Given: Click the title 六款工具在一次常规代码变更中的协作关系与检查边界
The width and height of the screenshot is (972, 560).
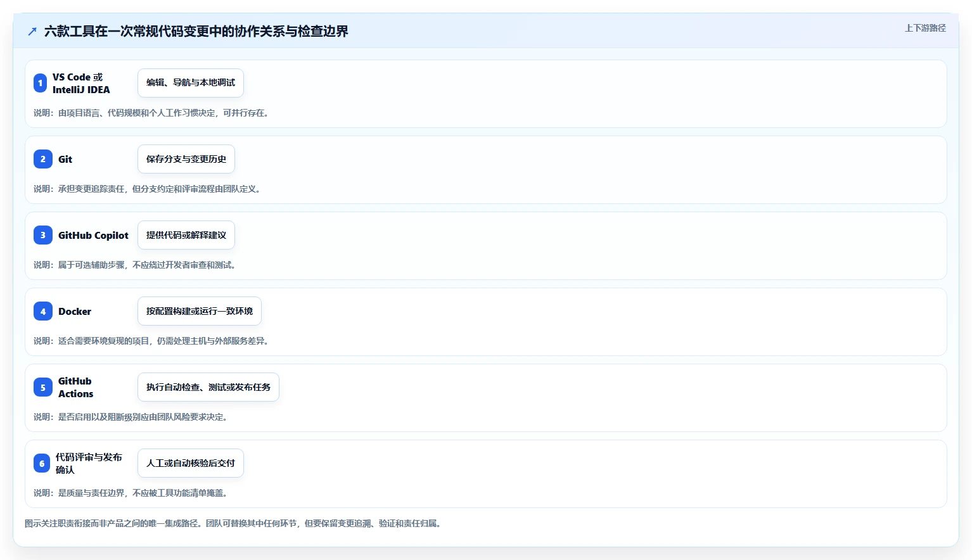Looking at the screenshot, I should pos(196,31).
